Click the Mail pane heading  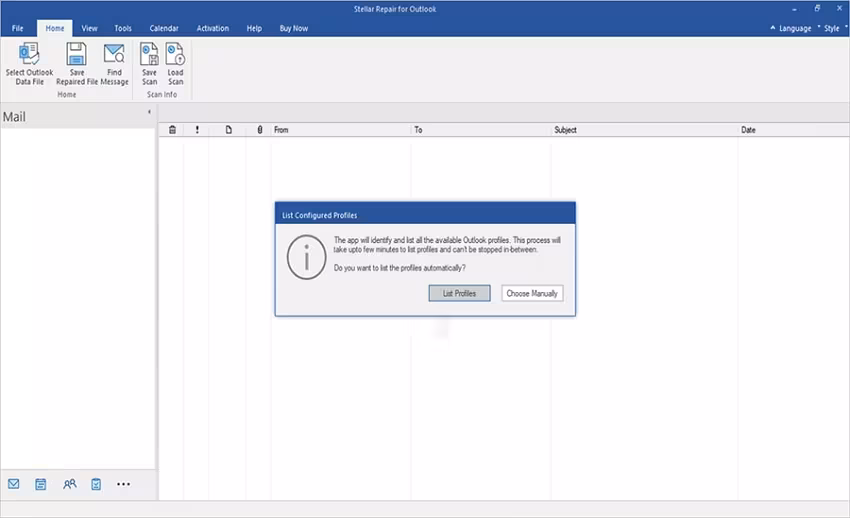point(14,116)
